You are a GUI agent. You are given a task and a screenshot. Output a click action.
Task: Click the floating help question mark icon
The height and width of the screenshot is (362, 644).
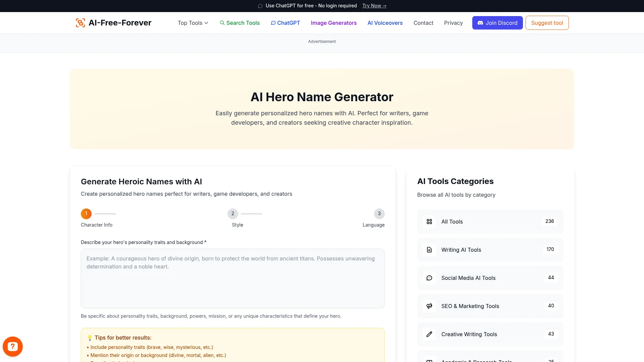(12, 346)
